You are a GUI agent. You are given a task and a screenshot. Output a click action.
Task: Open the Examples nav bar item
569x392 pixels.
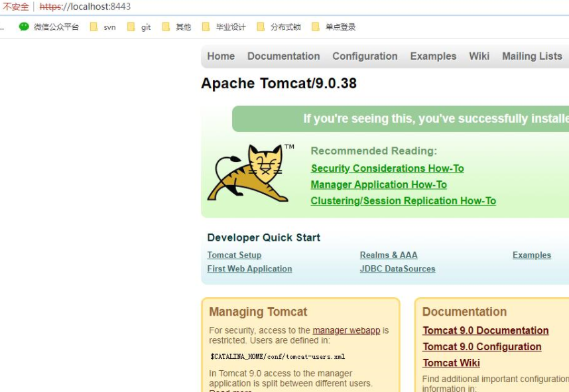coord(433,56)
